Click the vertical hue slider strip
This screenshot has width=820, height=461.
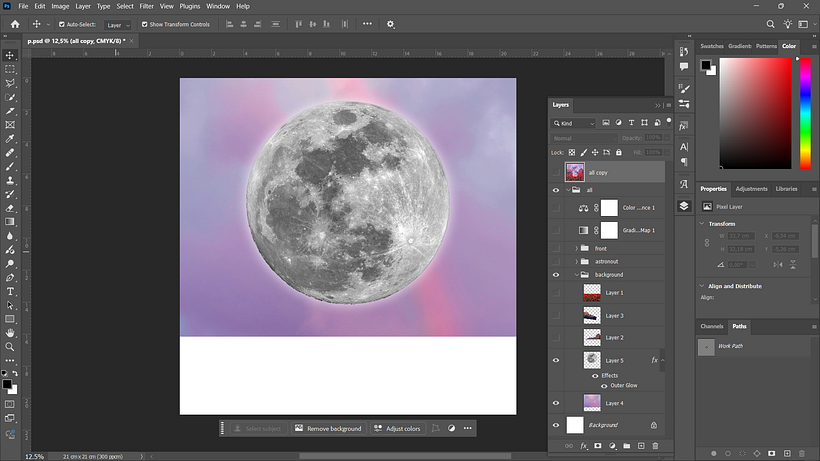pos(805,113)
